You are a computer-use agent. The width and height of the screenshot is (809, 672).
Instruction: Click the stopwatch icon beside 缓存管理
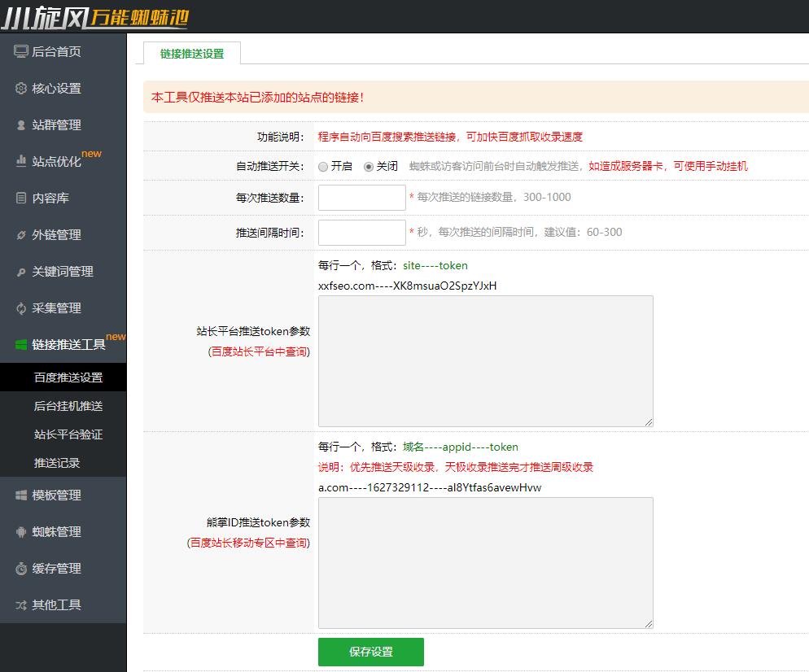[20, 569]
